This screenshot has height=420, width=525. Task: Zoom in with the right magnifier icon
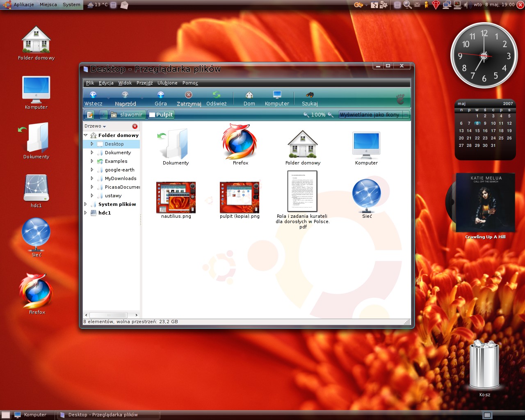point(331,115)
